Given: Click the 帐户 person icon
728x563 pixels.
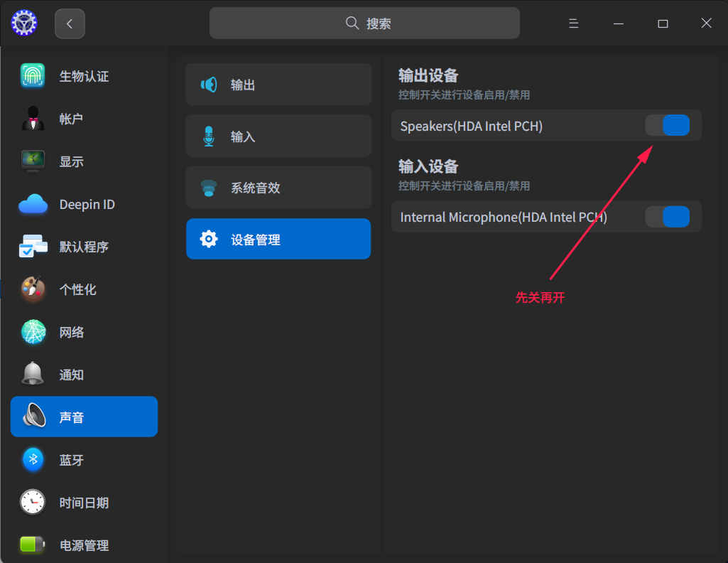Looking at the screenshot, I should click(33, 119).
